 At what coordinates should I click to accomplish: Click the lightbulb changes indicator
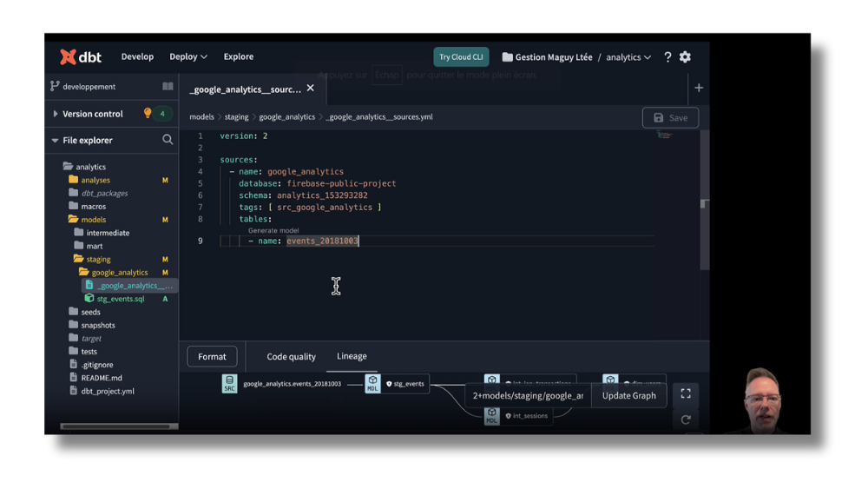(148, 114)
